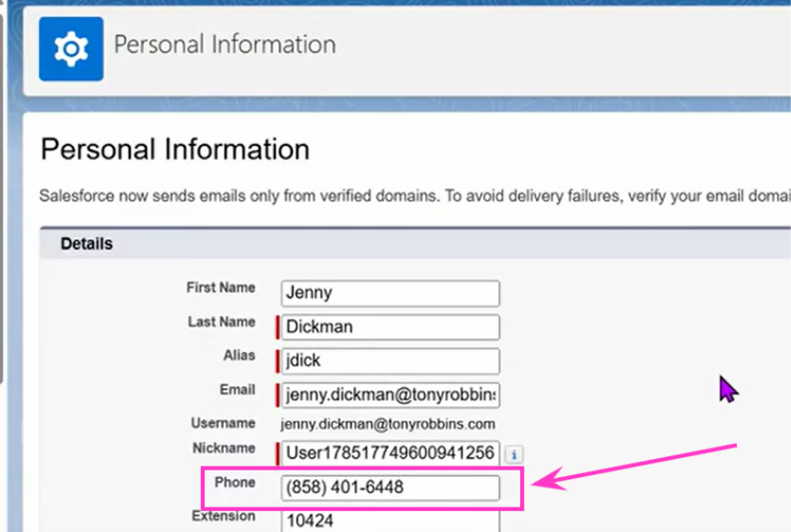This screenshot has height=532, width=791.
Task: Click the First Name label
Action: (221, 288)
